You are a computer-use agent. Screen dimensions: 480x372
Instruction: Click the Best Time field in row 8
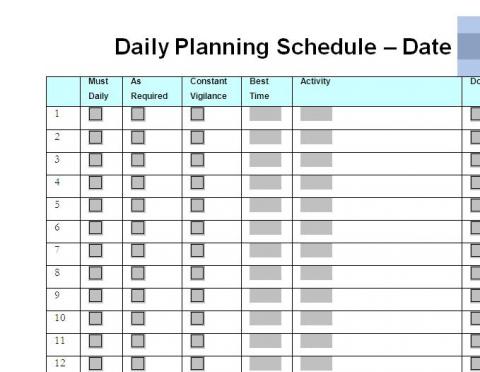tap(265, 273)
